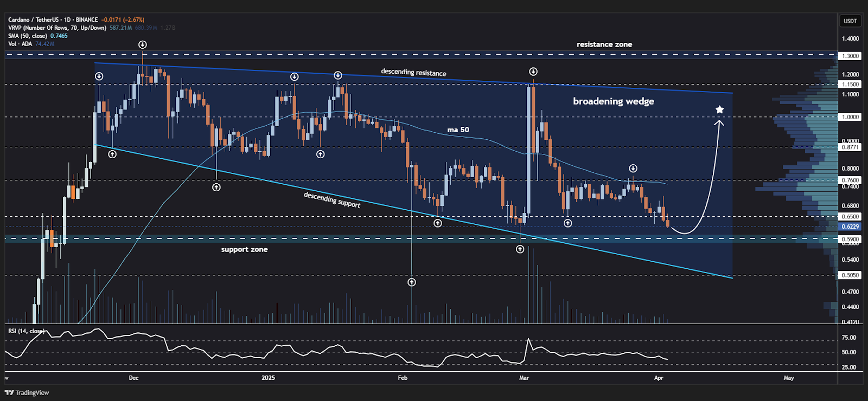868x401 pixels.
Task: Click the curved white projection arrow
Action: 705,190
